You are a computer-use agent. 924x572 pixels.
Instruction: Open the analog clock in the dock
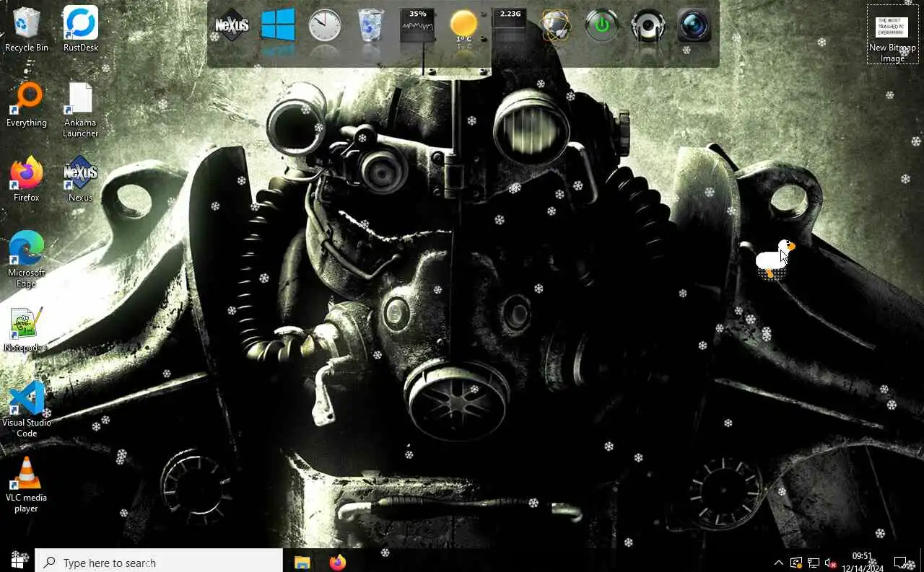(325, 25)
